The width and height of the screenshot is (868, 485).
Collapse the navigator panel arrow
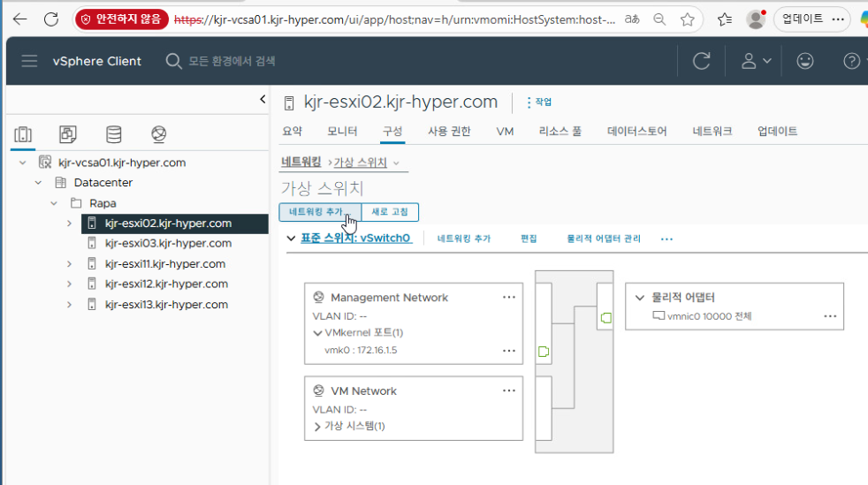point(263,100)
